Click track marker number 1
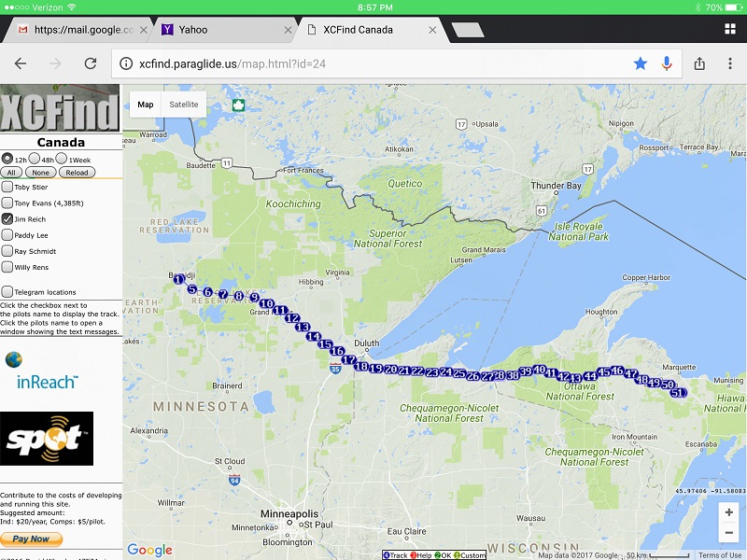The image size is (747, 560). (178, 279)
